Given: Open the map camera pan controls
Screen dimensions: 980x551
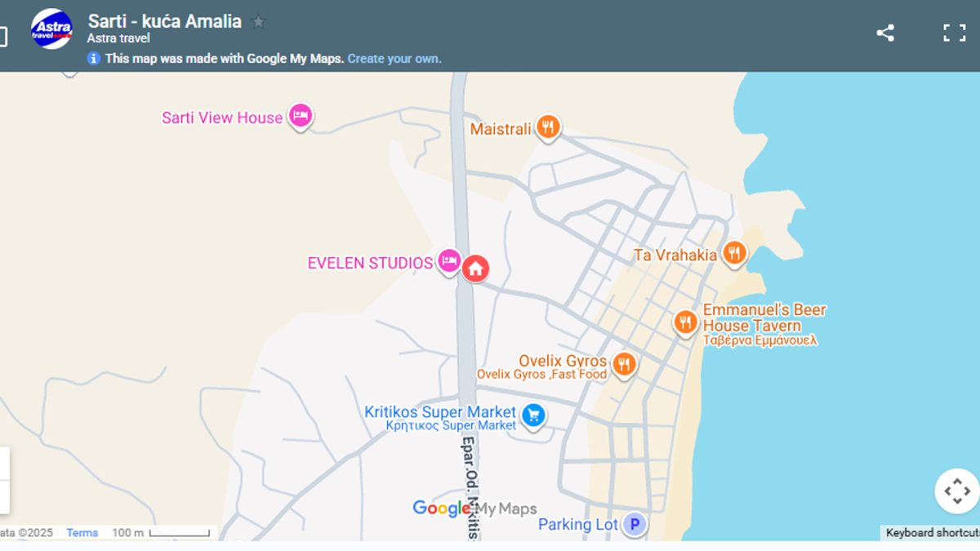Looking at the screenshot, I should pos(956,491).
